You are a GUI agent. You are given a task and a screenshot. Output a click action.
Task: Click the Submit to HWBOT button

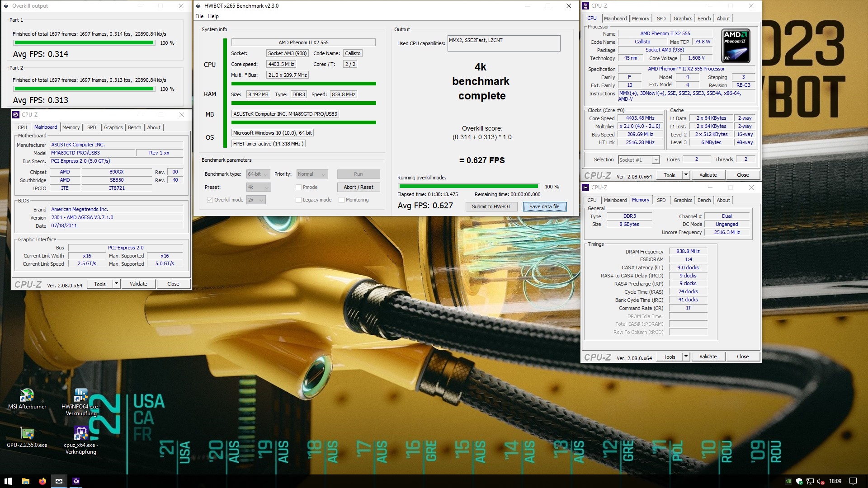point(491,206)
